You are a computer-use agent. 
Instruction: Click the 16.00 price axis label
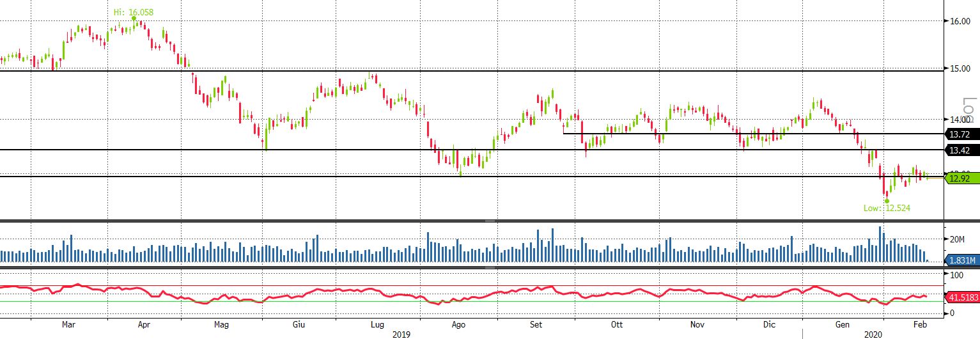(x=959, y=21)
